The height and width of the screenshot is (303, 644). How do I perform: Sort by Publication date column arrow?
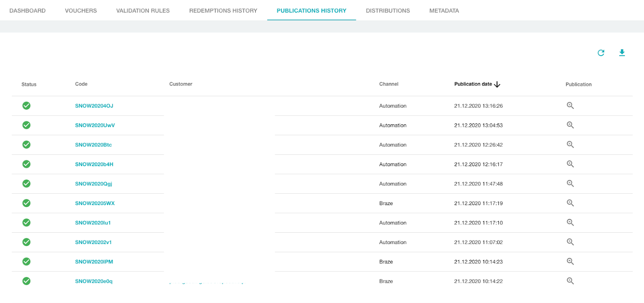click(497, 85)
